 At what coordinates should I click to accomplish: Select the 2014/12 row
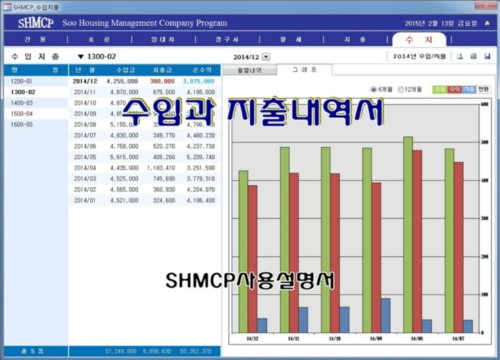144,81
